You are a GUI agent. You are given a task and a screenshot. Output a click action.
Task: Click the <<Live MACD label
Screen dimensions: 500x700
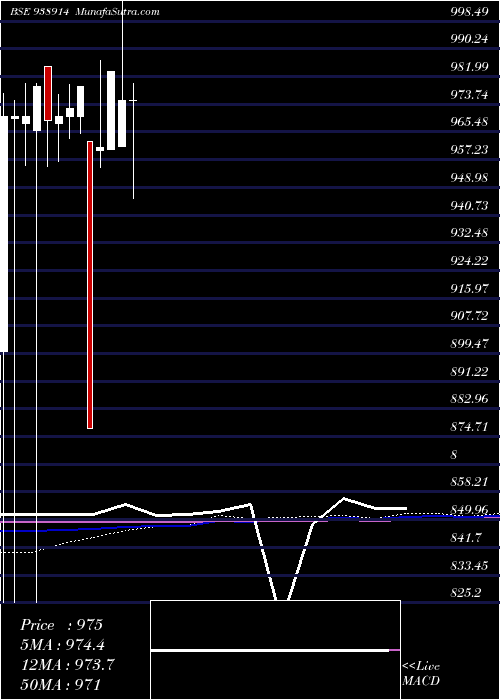click(x=421, y=674)
